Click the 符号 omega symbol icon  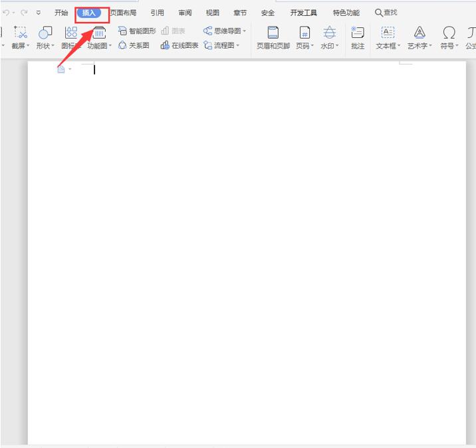[449, 32]
